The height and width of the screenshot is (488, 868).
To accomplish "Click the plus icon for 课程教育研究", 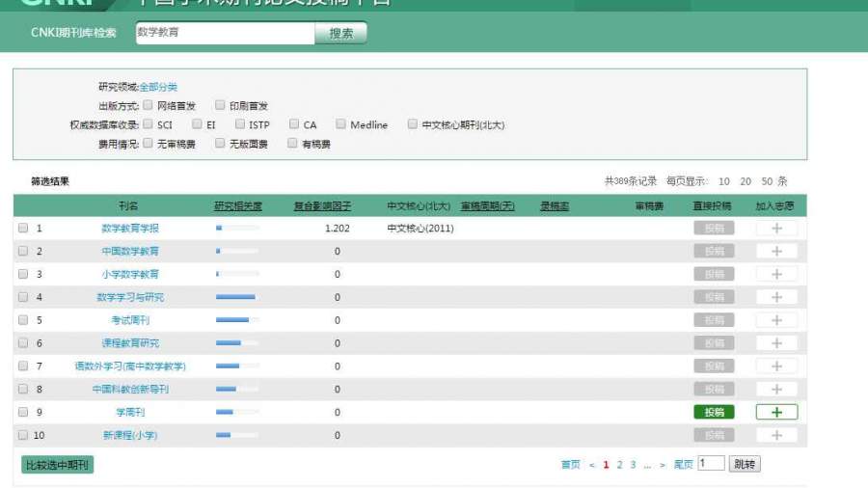I will (776, 343).
